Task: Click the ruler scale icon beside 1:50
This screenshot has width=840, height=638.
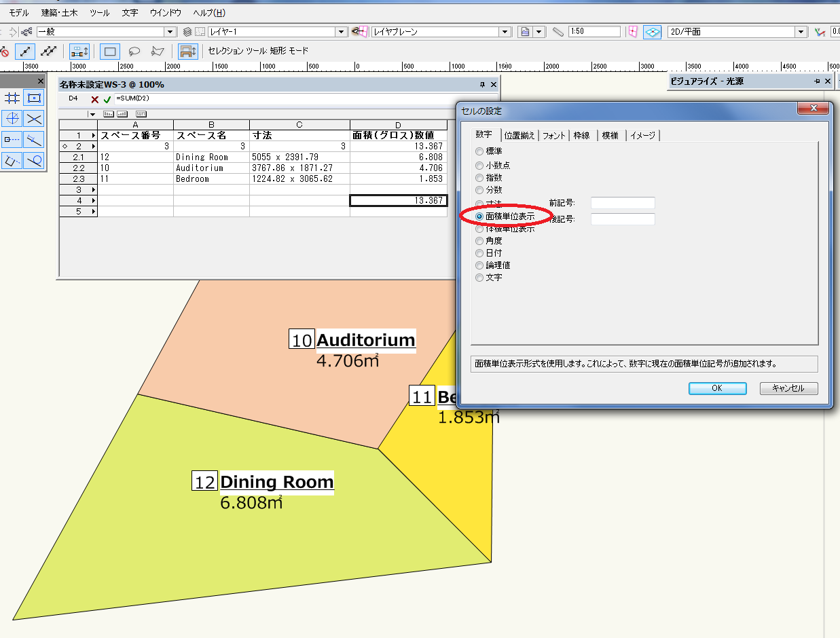Action: pyautogui.click(x=558, y=32)
